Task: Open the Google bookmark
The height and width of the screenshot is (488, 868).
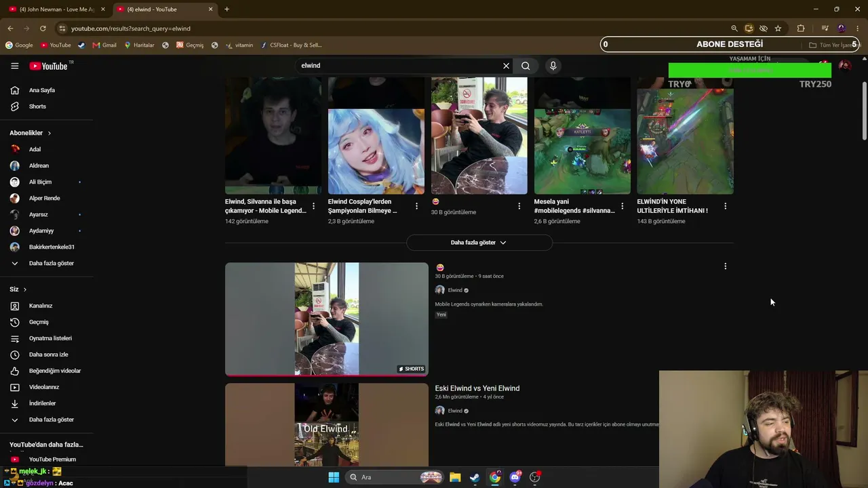Action: pos(19,45)
